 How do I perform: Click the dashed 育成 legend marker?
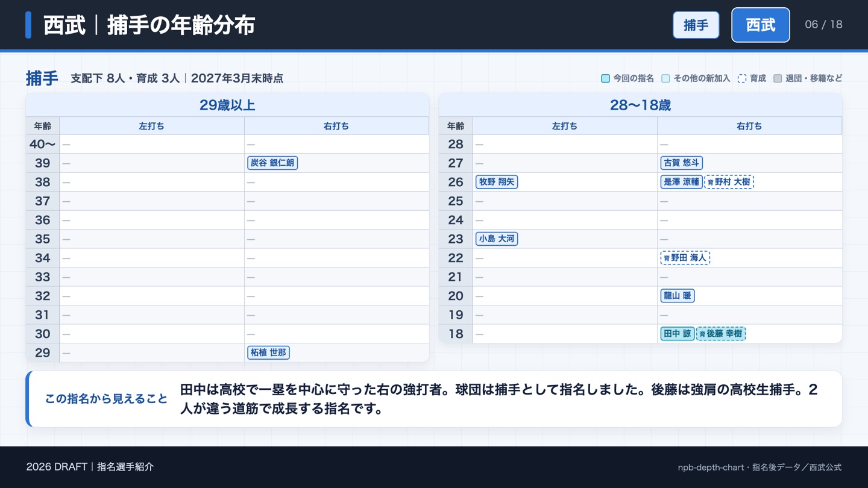[742, 78]
